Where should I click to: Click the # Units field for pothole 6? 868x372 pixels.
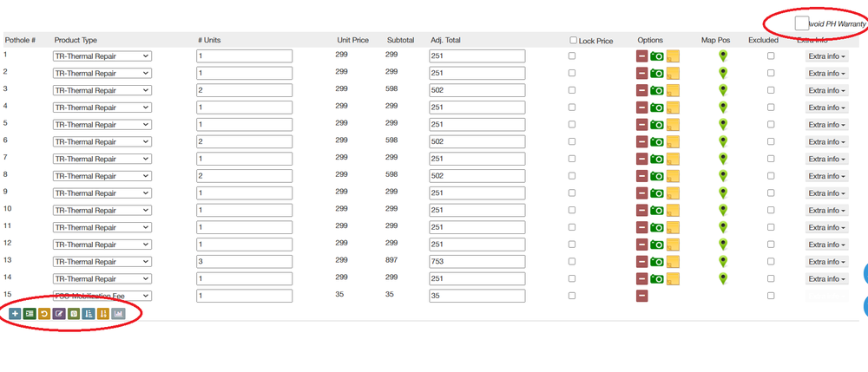pyautogui.click(x=244, y=141)
